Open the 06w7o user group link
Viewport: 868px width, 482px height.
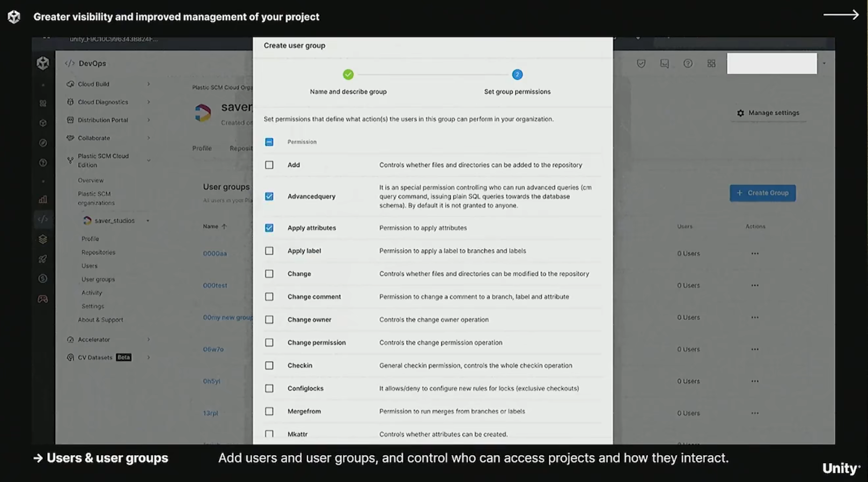click(213, 349)
